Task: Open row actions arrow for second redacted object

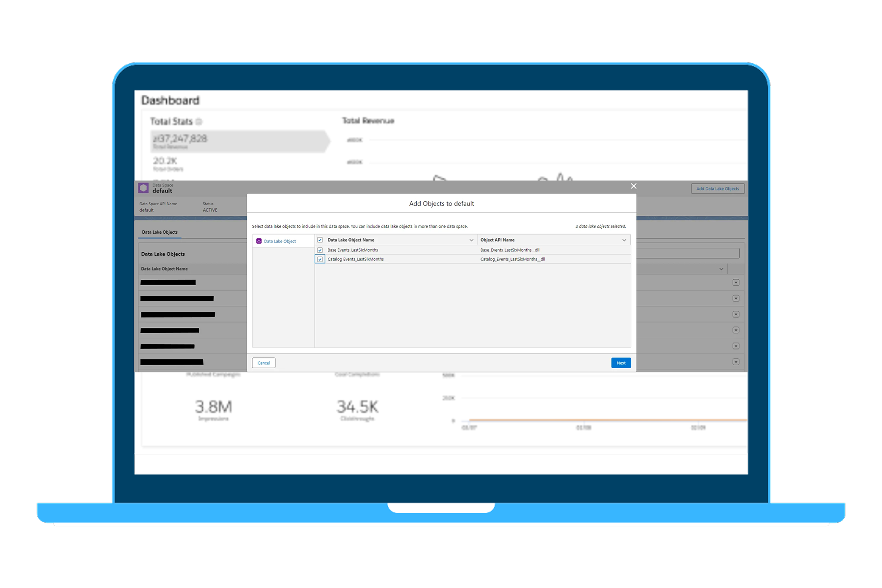Action: (x=736, y=298)
